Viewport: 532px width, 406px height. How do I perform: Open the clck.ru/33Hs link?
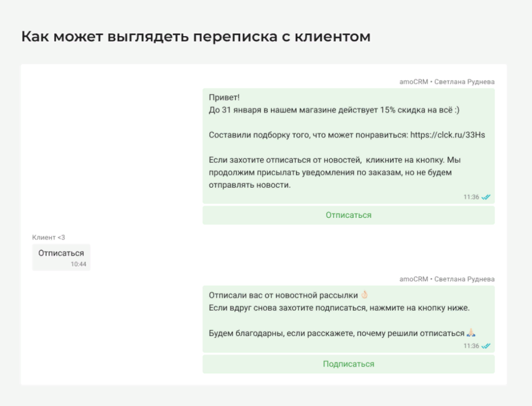(448, 135)
